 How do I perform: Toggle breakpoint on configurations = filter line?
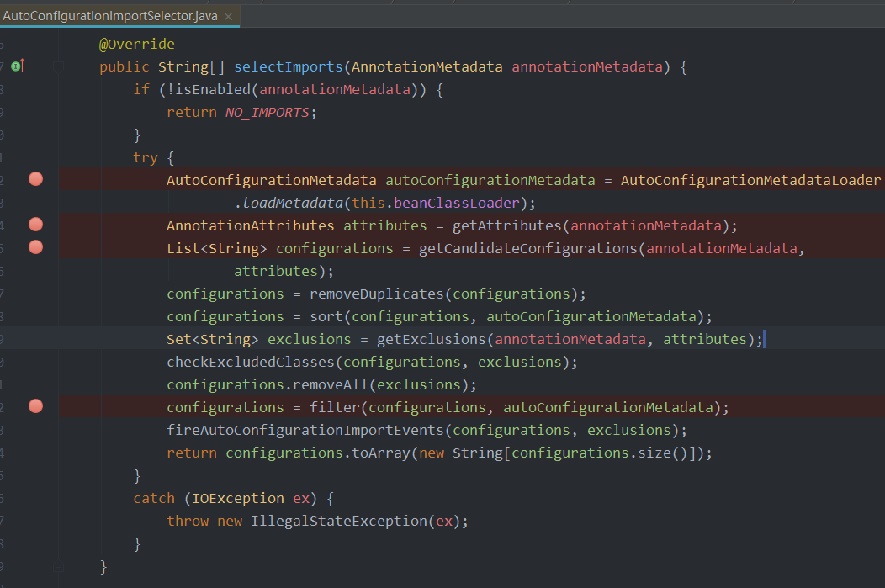point(35,406)
